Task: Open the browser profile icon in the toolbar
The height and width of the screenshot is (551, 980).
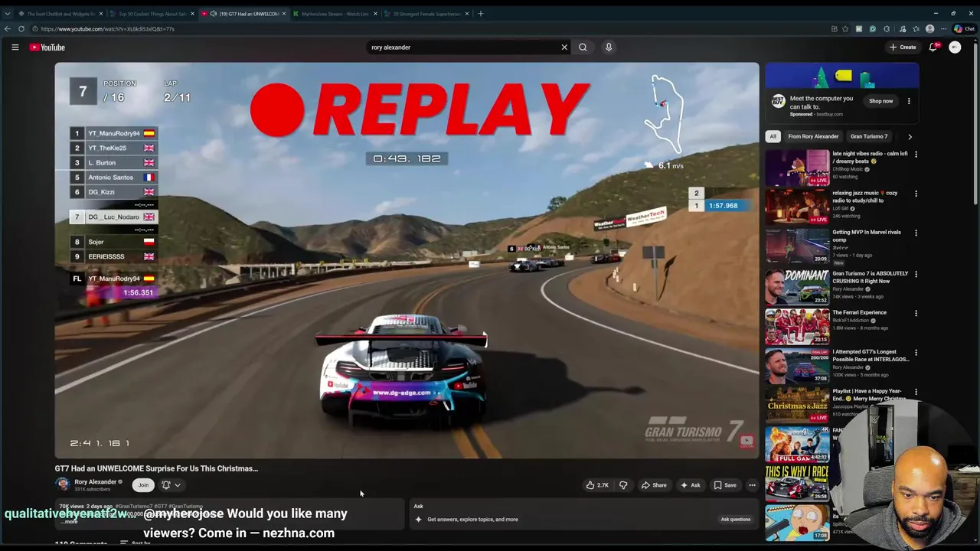Action: [x=929, y=29]
